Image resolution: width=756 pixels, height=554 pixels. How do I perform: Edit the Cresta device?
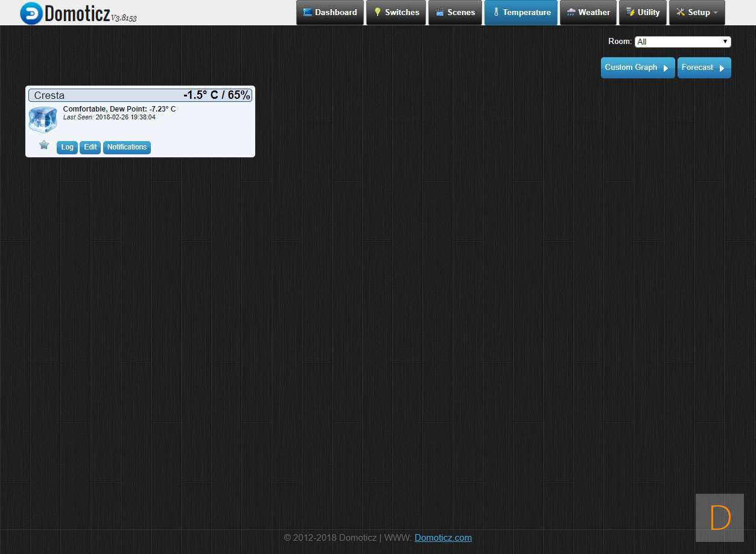point(90,147)
